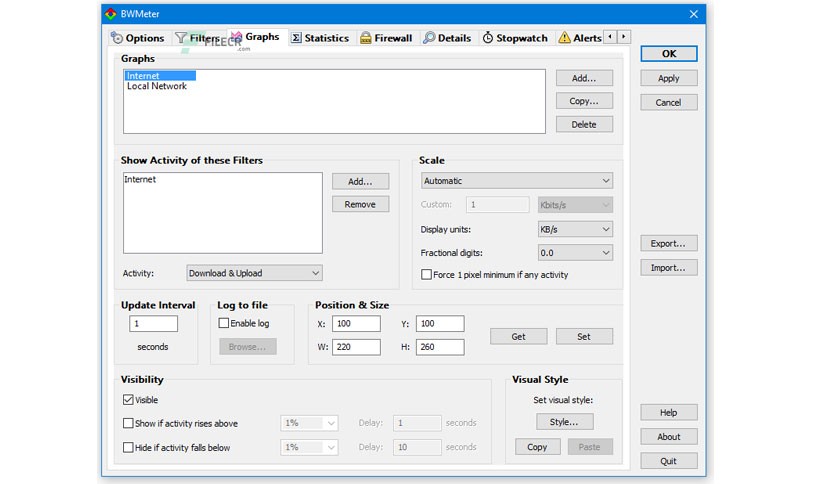The width and height of the screenshot is (836, 484).
Task: Click the Options tab clock icon
Action: point(116,38)
